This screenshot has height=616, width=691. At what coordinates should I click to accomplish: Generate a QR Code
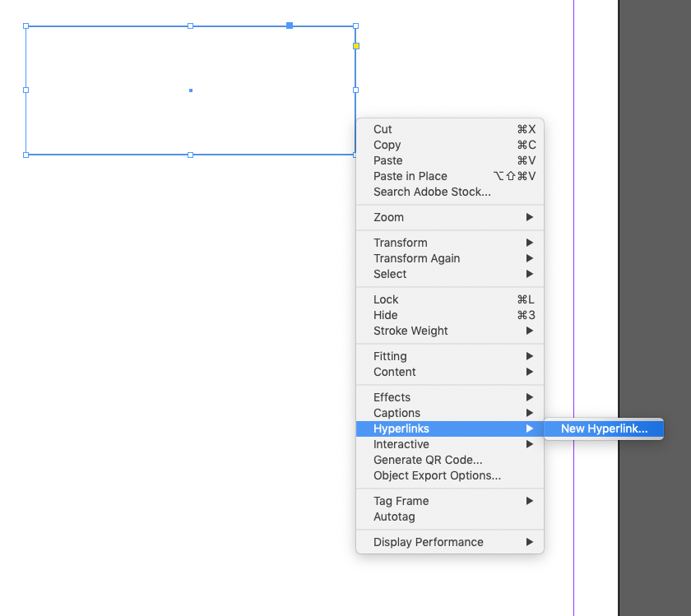pos(430,460)
